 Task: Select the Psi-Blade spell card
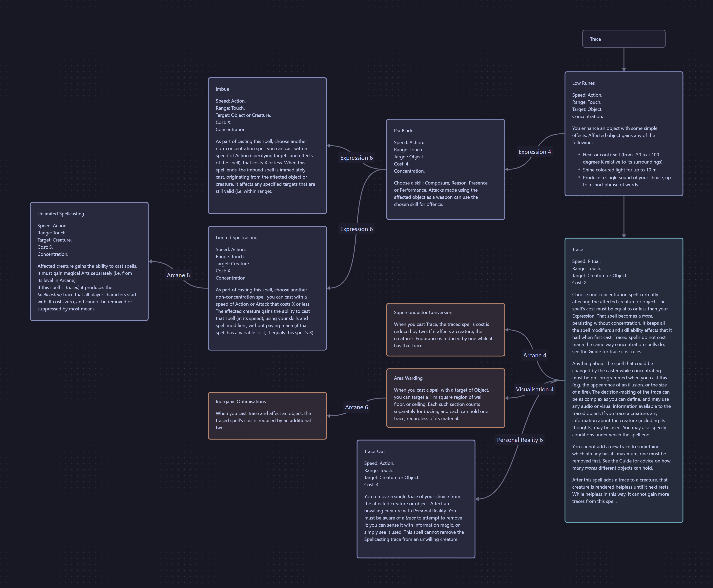tap(445, 169)
